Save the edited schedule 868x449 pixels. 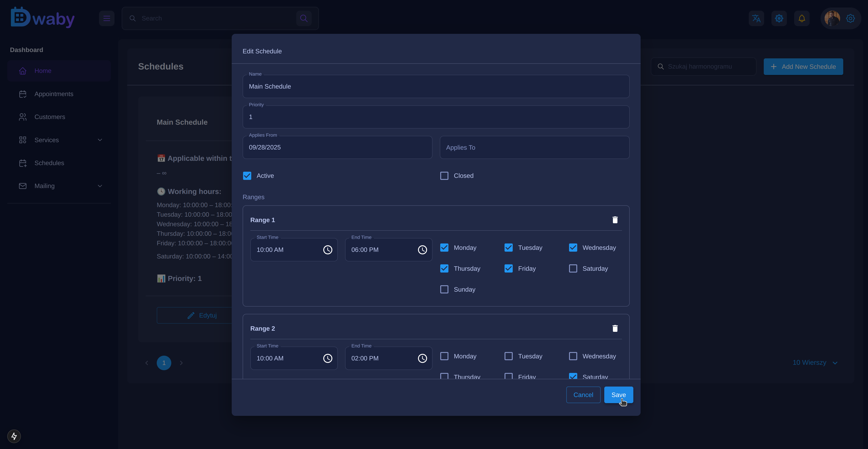tap(619, 395)
